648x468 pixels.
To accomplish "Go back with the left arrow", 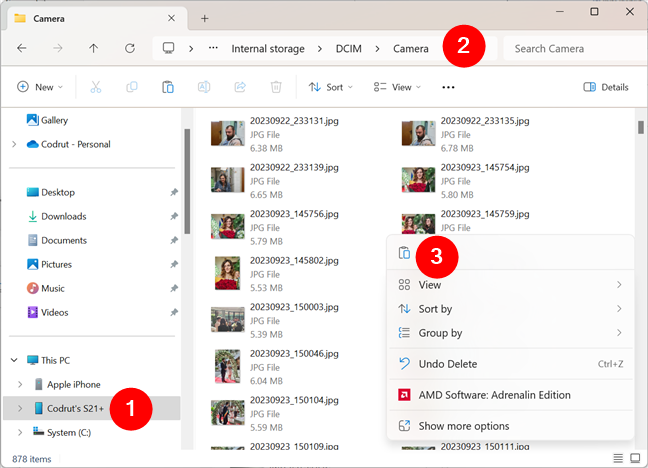I will (21, 48).
